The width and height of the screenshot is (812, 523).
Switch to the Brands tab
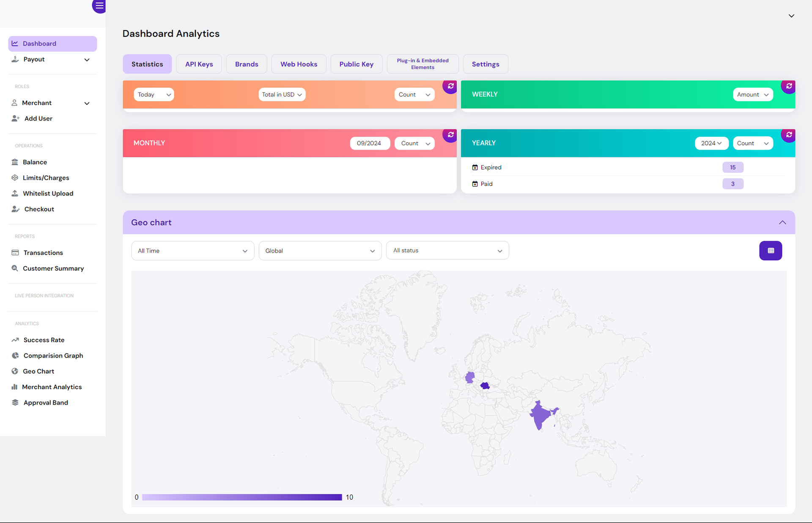point(247,64)
